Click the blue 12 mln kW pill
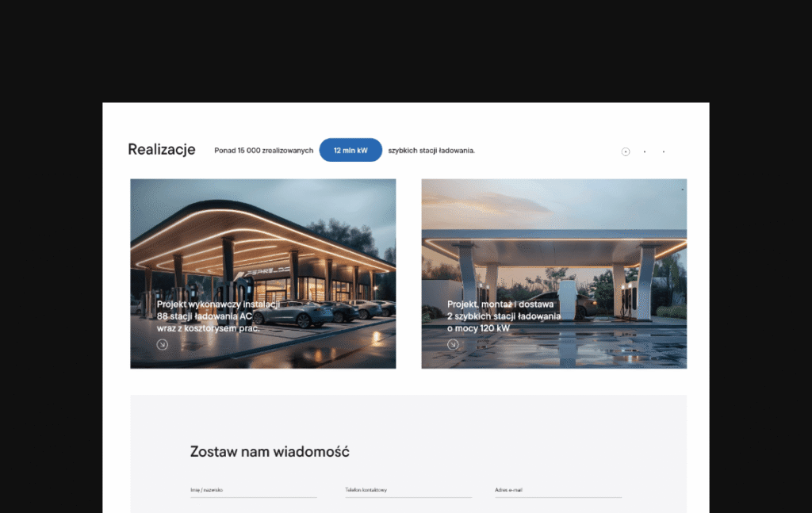Image resolution: width=812 pixels, height=513 pixels. pos(350,150)
